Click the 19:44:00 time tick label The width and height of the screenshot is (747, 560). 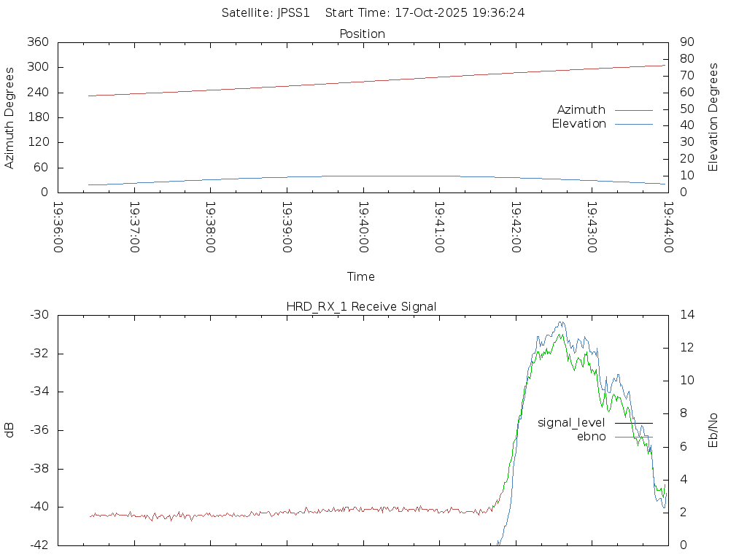coord(667,227)
